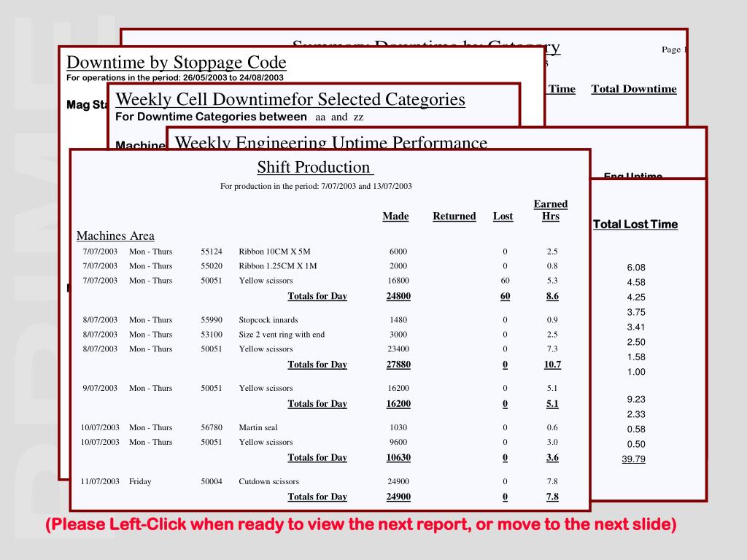
Task: Click Total Lost Time value 3.41
Action: 636,327
